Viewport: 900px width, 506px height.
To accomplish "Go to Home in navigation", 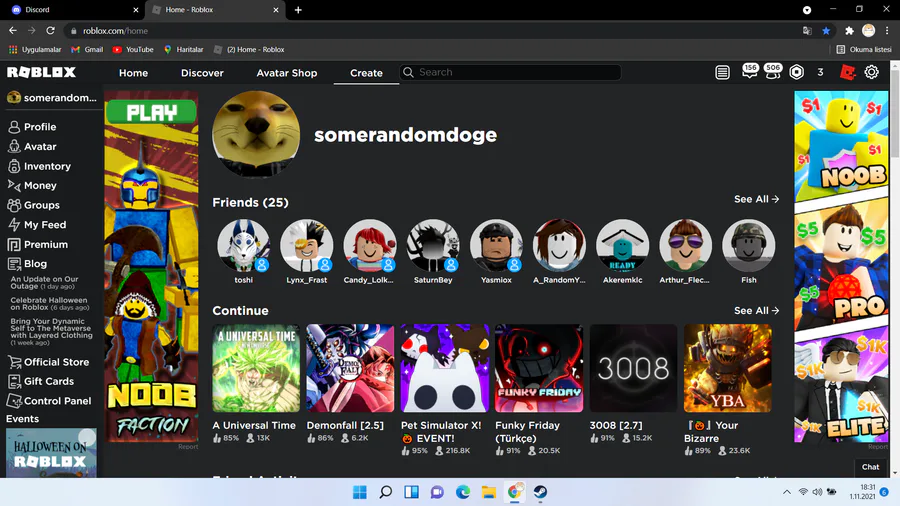I will (133, 73).
